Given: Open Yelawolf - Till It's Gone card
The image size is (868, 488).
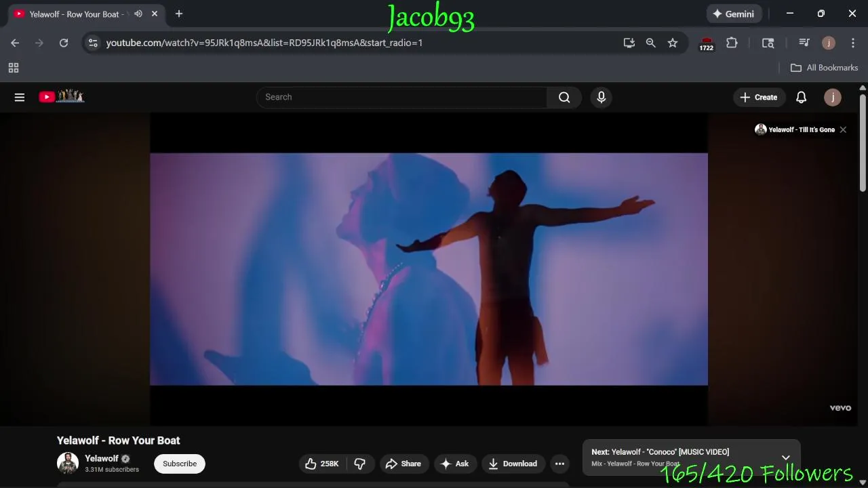Looking at the screenshot, I should pos(795,129).
